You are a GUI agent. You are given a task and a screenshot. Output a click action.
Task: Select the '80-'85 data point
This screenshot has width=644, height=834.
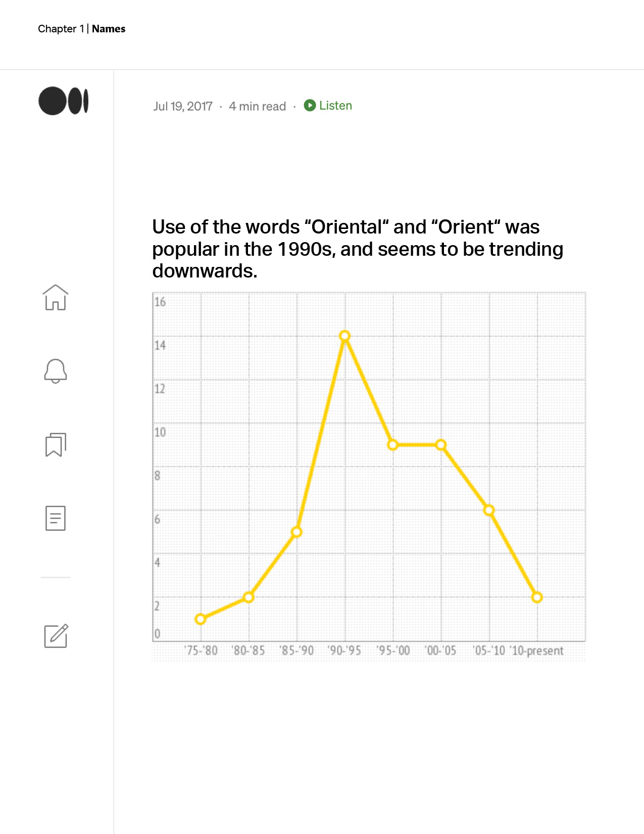pyautogui.click(x=249, y=597)
